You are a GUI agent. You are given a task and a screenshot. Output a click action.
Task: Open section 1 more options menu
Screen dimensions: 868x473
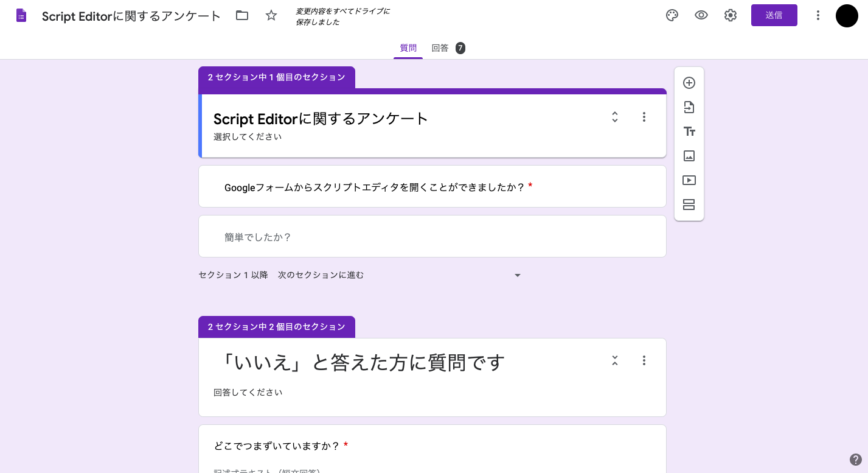coord(644,117)
